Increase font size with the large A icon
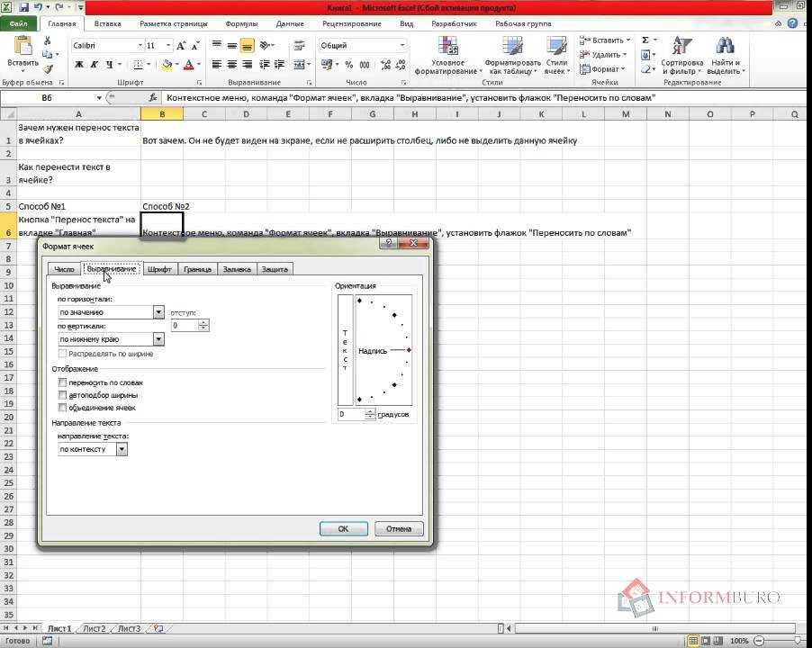This screenshot has width=812, height=648. click(181, 46)
